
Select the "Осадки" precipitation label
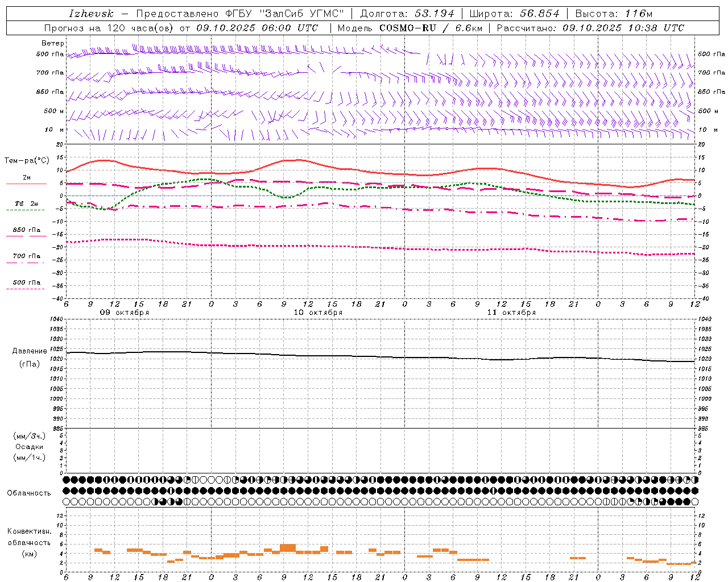tap(30, 447)
